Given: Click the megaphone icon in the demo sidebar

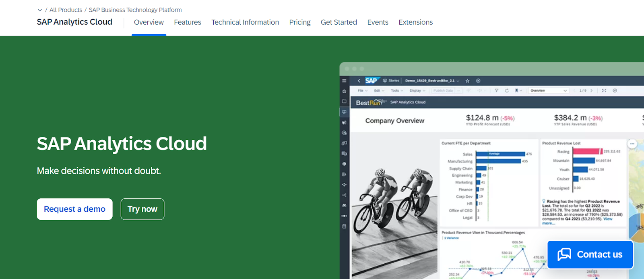Looking at the screenshot, I should tap(344, 122).
